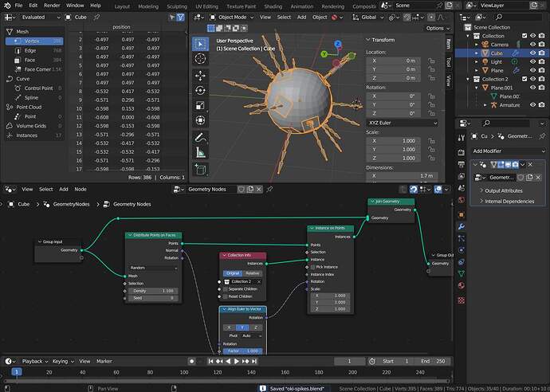Image resolution: width=550 pixels, height=392 pixels.
Task: Select the Annotate tool
Action: 200,137
